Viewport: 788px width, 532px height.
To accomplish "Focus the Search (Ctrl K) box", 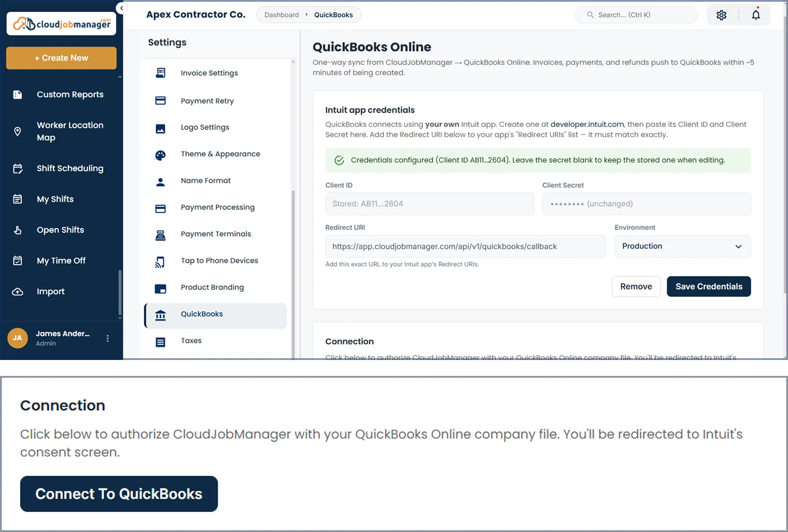I will pos(636,15).
